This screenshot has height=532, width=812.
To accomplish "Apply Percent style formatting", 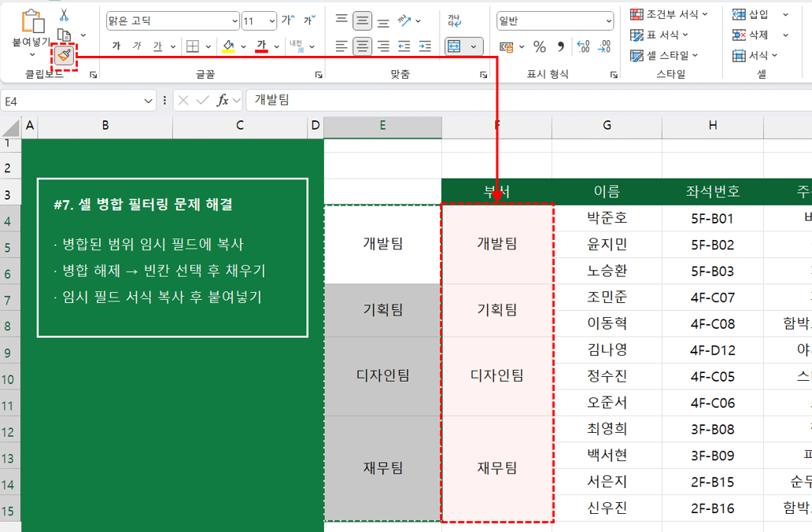I will [538, 46].
